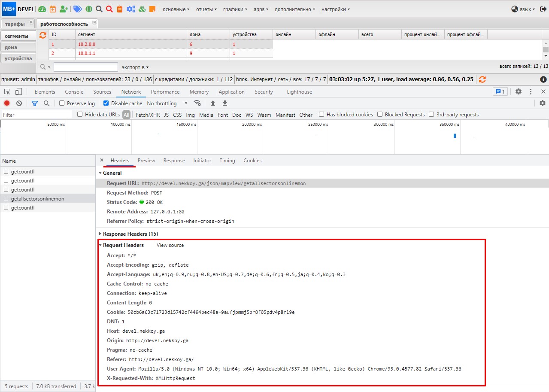This screenshot has width=549, height=392.
Task: Check the getallsectorsonlinemon request checkbox
Action: click(x=6, y=198)
